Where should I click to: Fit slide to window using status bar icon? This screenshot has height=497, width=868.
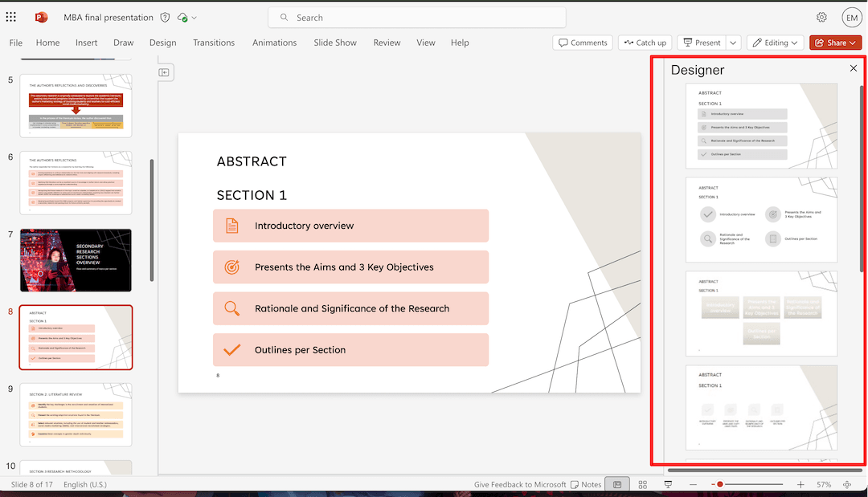coord(846,484)
